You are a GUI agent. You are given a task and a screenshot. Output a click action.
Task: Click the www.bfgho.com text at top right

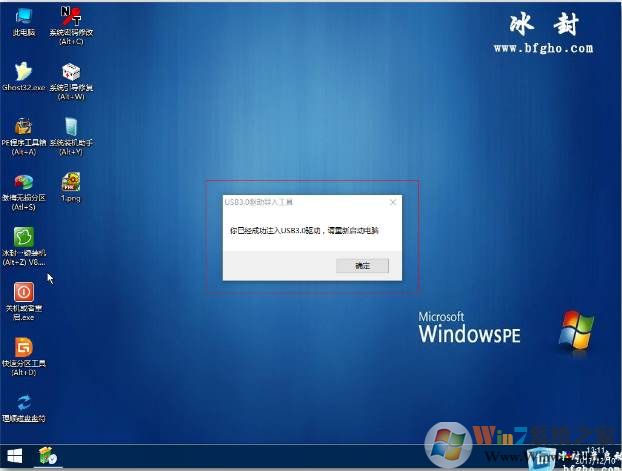click(x=542, y=47)
